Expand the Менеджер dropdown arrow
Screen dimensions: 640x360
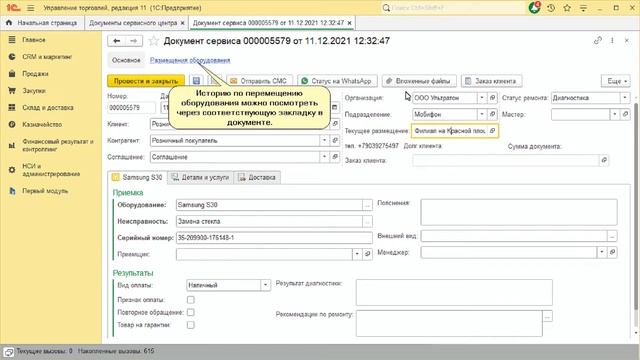click(x=602, y=252)
